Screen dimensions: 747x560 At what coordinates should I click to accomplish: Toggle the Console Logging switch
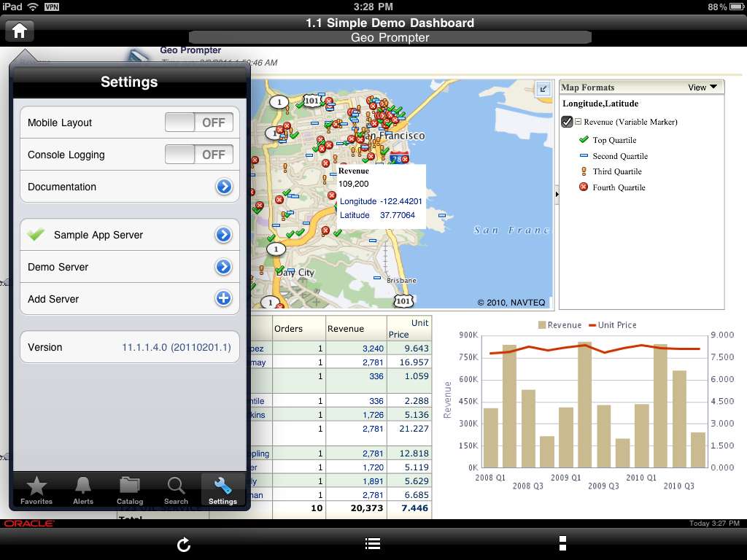198,155
